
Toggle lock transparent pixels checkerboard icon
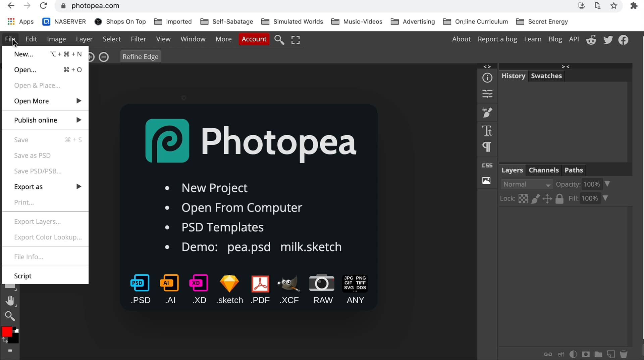click(524, 198)
